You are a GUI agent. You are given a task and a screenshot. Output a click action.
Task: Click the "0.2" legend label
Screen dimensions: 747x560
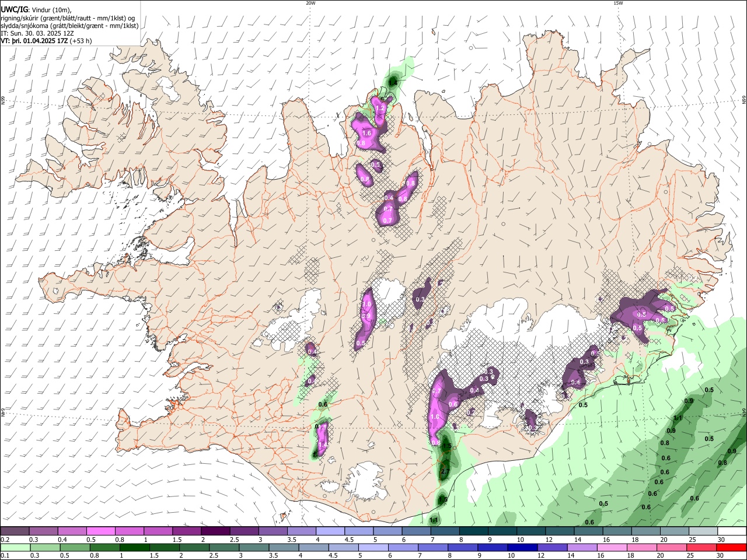coord(4,540)
